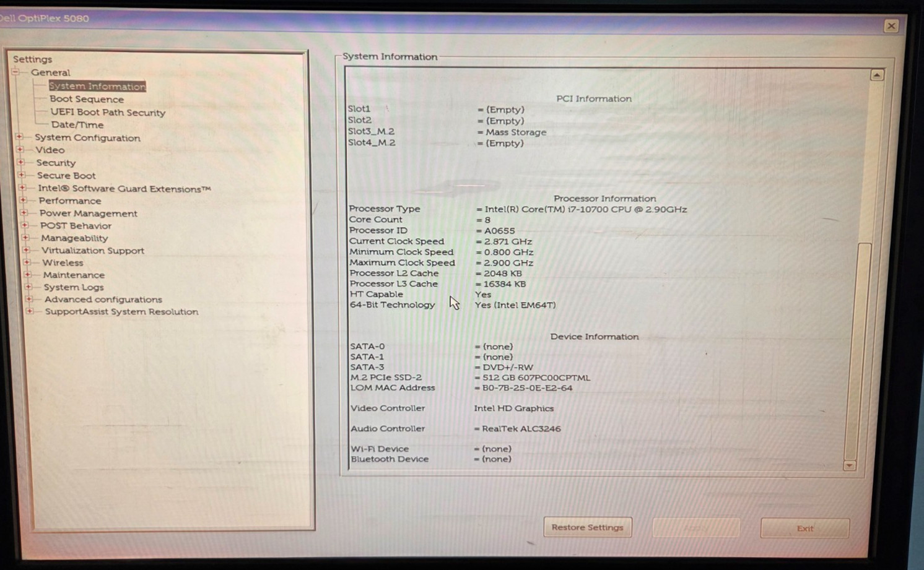Select the Virtualization Support label
Viewport: 924px width, 570px height.
point(93,251)
